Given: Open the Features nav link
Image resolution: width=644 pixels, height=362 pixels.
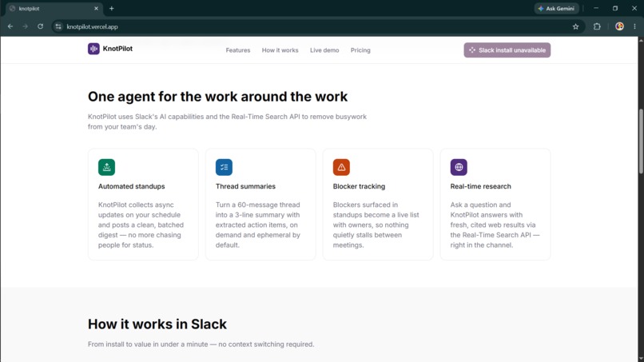Looking at the screenshot, I should pyautogui.click(x=238, y=50).
